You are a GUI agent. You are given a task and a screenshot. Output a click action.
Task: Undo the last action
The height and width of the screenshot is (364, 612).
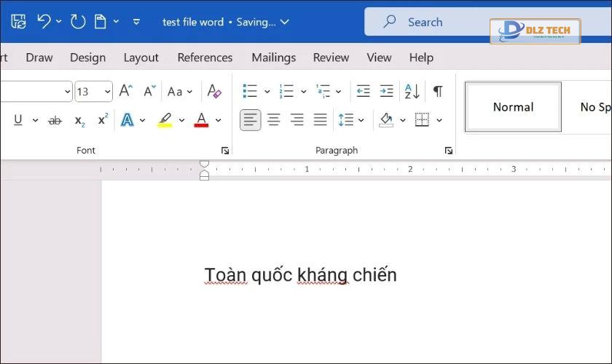(44, 21)
